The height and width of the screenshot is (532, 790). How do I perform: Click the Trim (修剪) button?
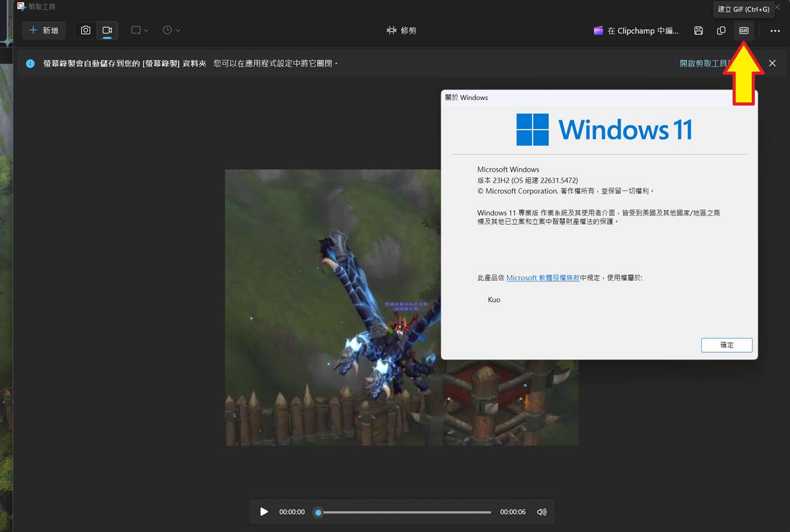point(401,30)
